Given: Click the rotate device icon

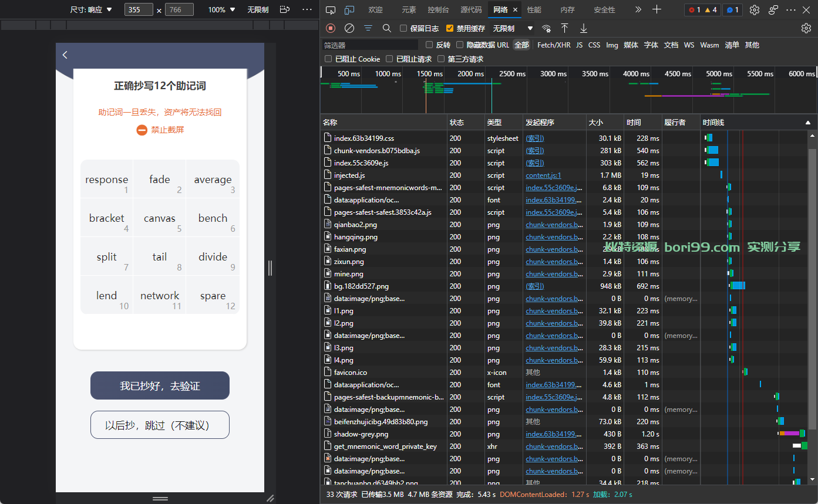Looking at the screenshot, I should (285, 9).
